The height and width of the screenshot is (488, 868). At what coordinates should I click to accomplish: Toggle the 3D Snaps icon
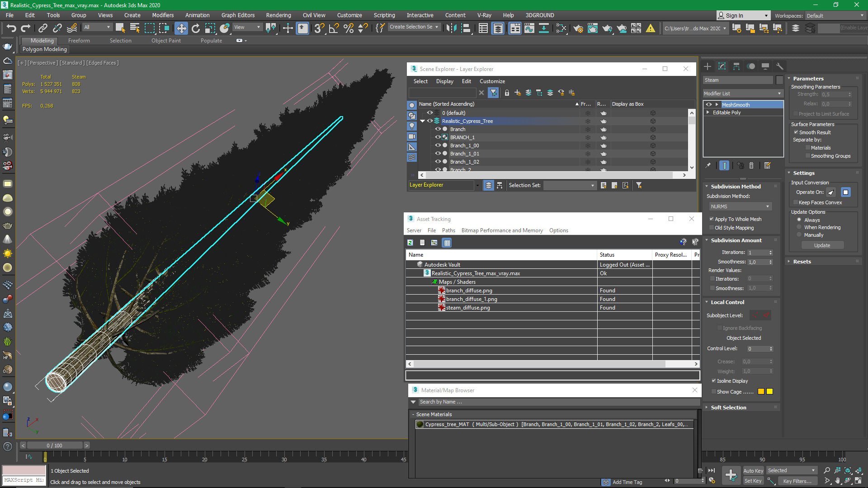319,28
